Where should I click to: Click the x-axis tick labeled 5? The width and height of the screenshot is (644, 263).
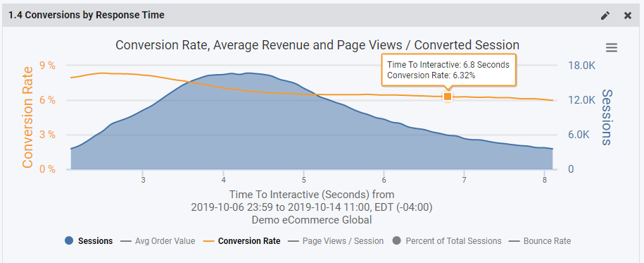[303, 181]
